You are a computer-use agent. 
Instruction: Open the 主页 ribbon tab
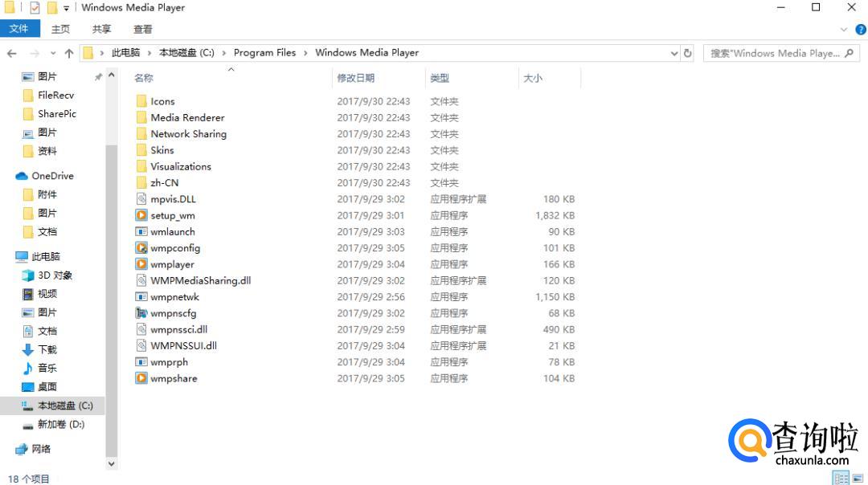coord(60,30)
